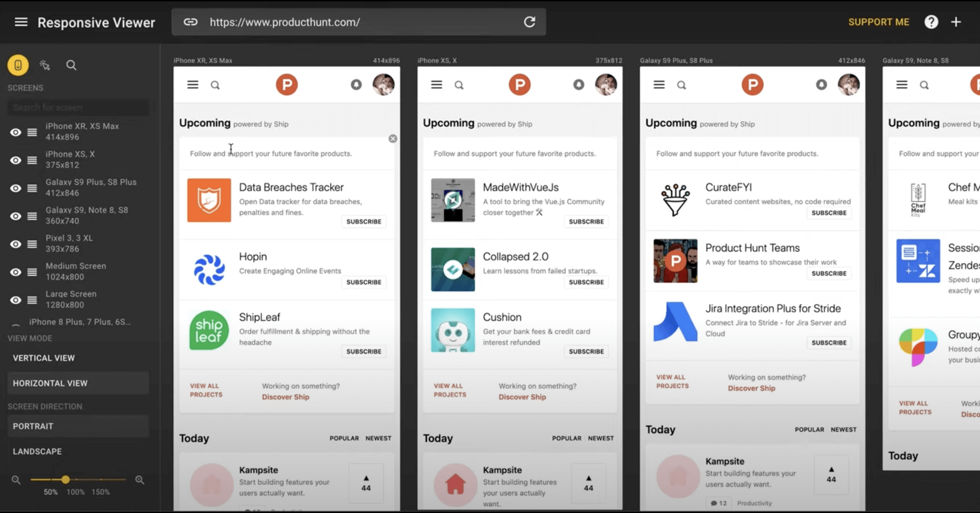Click drag handle for Galaxy S9 Plus
This screenshot has width=980, height=513.
tap(32, 188)
